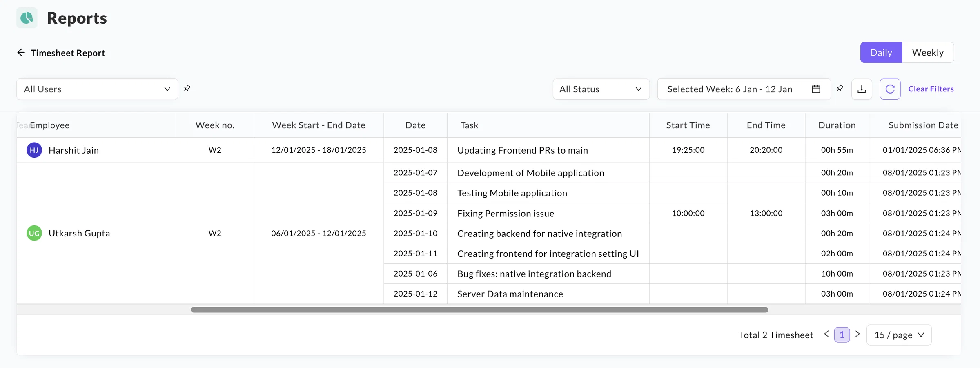Go to the next page arrow
The image size is (980, 368).
click(x=857, y=334)
